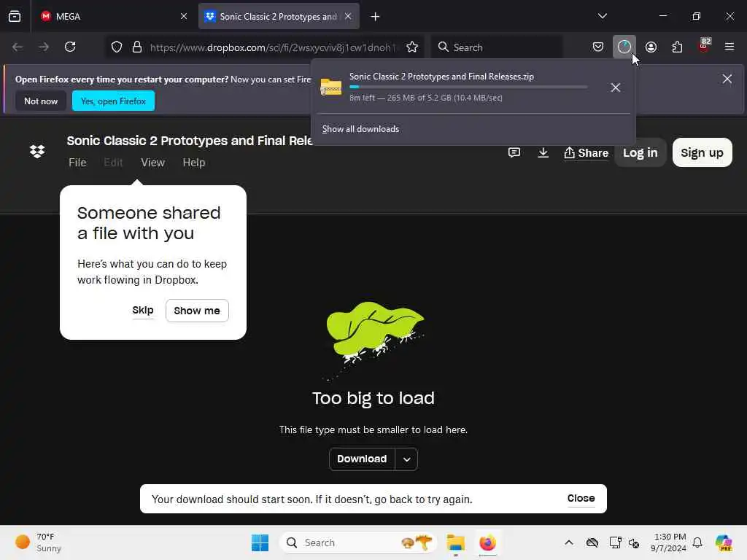
Task: Expand the list all tabs chevron
Action: click(x=602, y=16)
